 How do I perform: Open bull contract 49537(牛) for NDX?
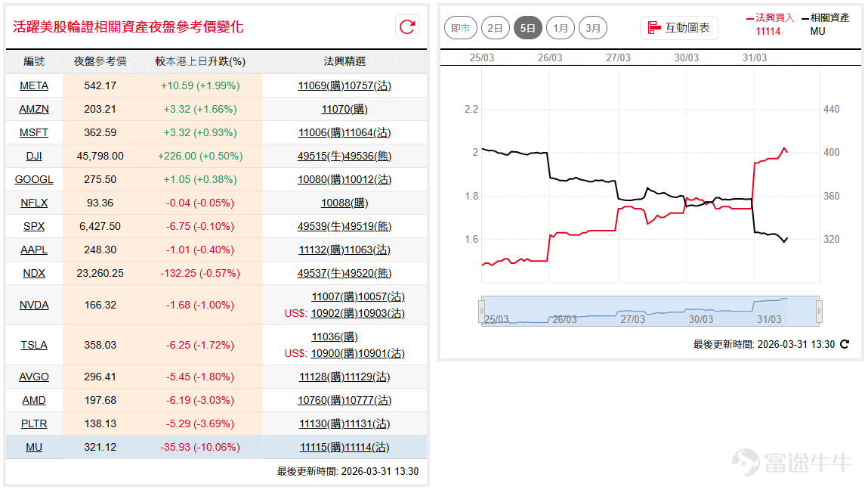click(x=321, y=273)
